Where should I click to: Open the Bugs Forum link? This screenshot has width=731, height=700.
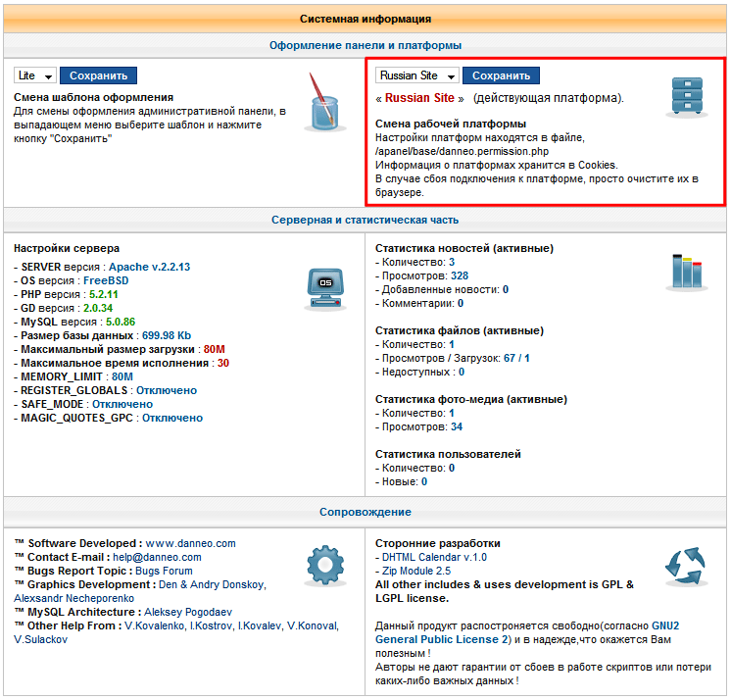[x=164, y=571]
